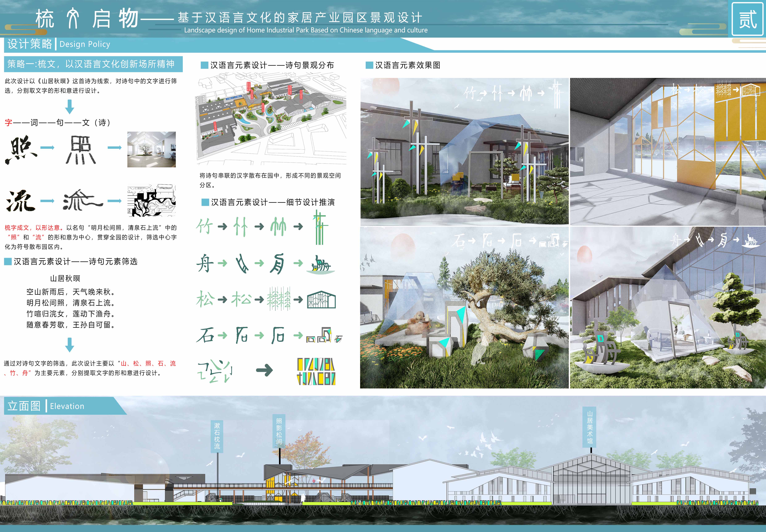Image resolution: width=766 pixels, height=532 pixels.
Task: Open the interior courtyard tree photo
Action: [151, 149]
